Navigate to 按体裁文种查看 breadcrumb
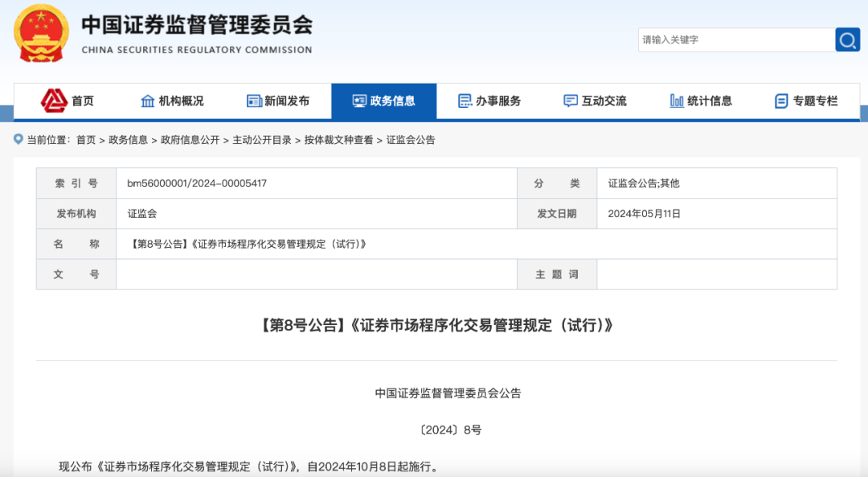 pos(339,140)
